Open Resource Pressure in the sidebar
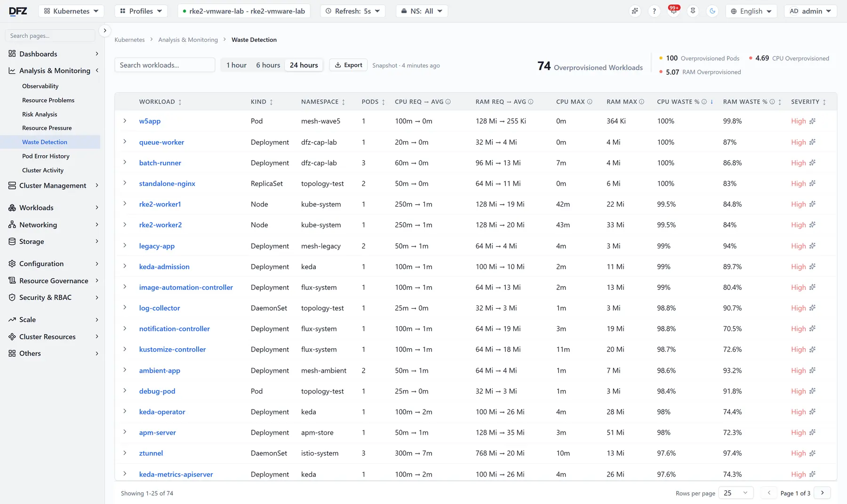 [x=47, y=128]
